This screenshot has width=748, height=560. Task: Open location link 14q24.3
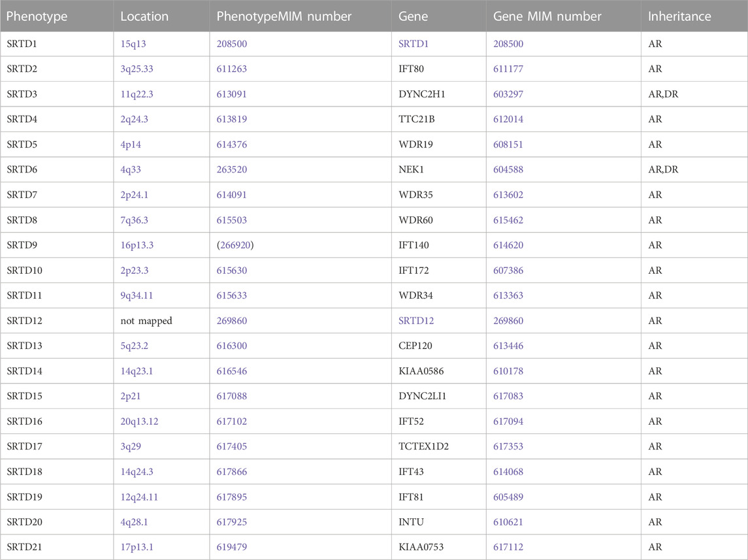[137, 472]
